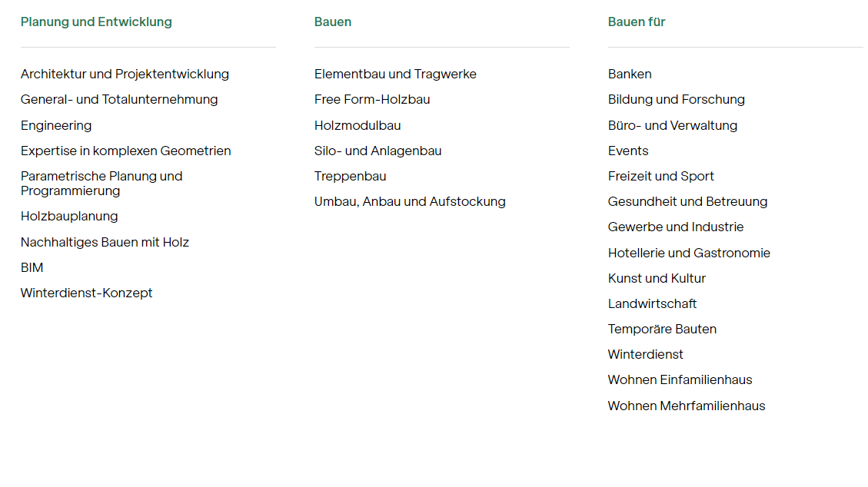Visit Nachhaltiges Bauen mit Holz
Screen dimensions: 868x487
pyautogui.click(x=105, y=242)
